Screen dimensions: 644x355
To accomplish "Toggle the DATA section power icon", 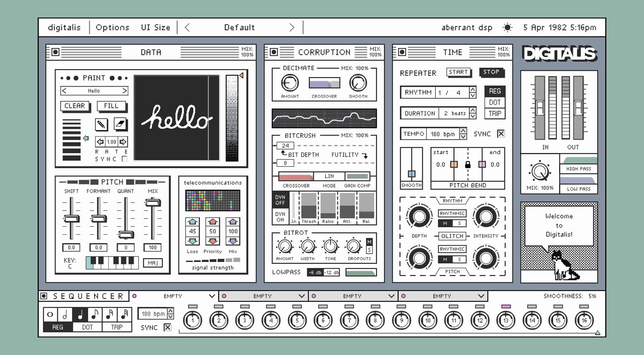I will tap(55, 52).
